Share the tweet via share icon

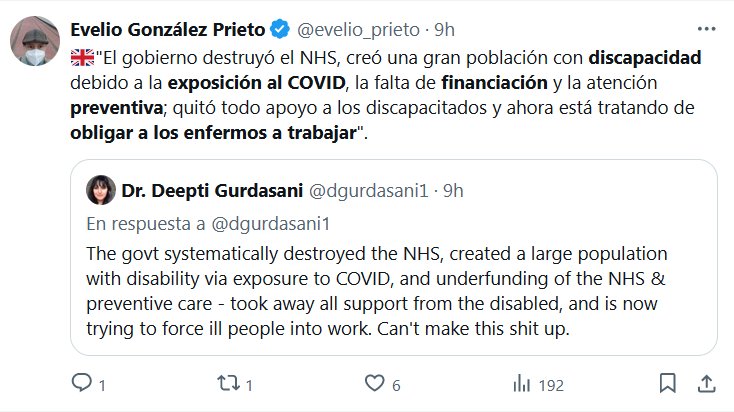point(706,383)
